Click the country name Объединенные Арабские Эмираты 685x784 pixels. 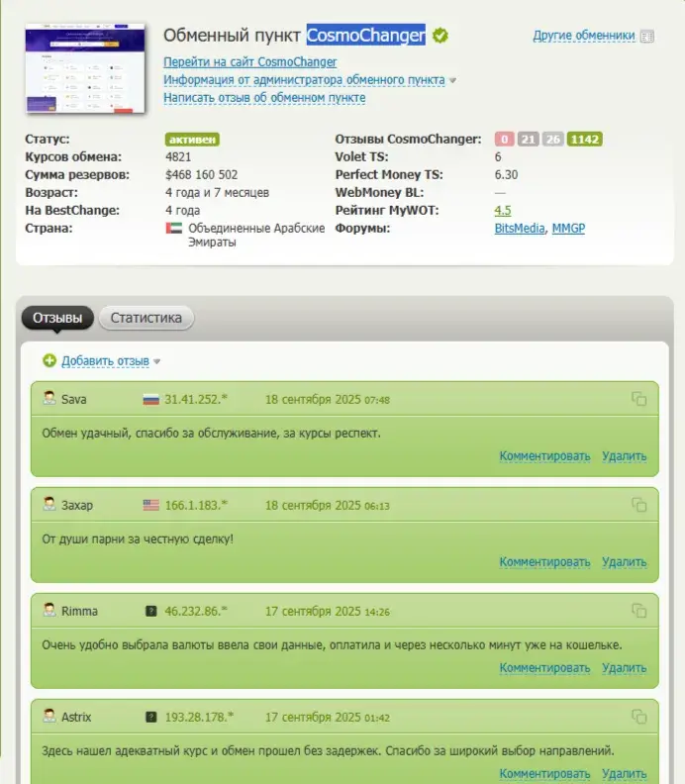click(x=256, y=235)
